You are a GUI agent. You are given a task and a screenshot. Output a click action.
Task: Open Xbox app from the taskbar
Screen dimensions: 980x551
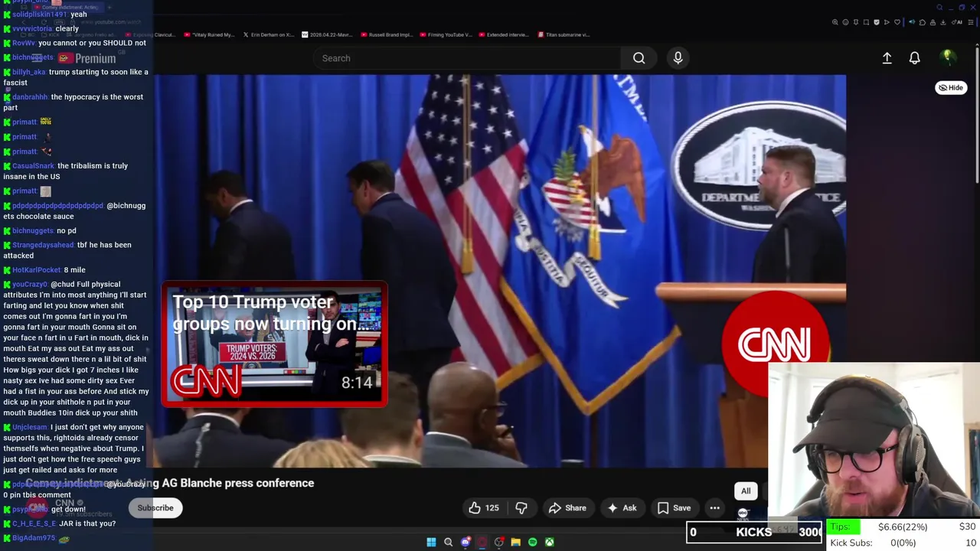(x=549, y=543)
